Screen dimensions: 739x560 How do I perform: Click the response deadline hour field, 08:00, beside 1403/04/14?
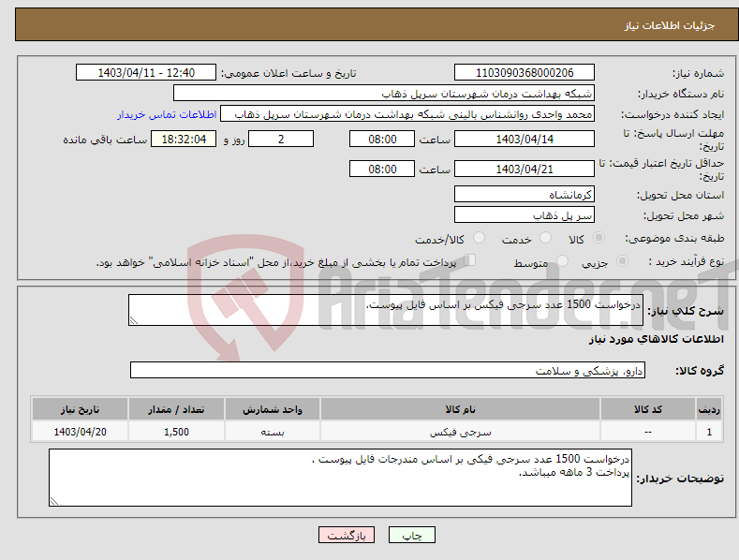pyautogui.click(x=382, y=139)
